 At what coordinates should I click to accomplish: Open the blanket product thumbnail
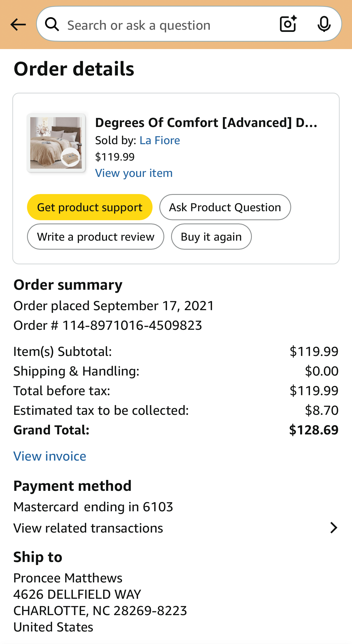pyautogui.click(x=56, y=143)
